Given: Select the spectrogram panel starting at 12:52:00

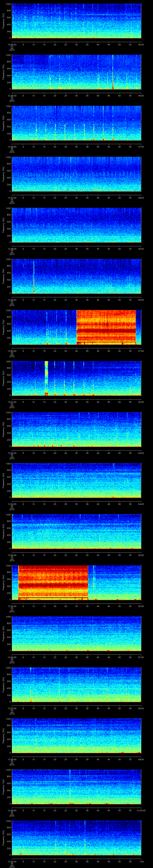Looking at the screenshot, I should point(76,429).
